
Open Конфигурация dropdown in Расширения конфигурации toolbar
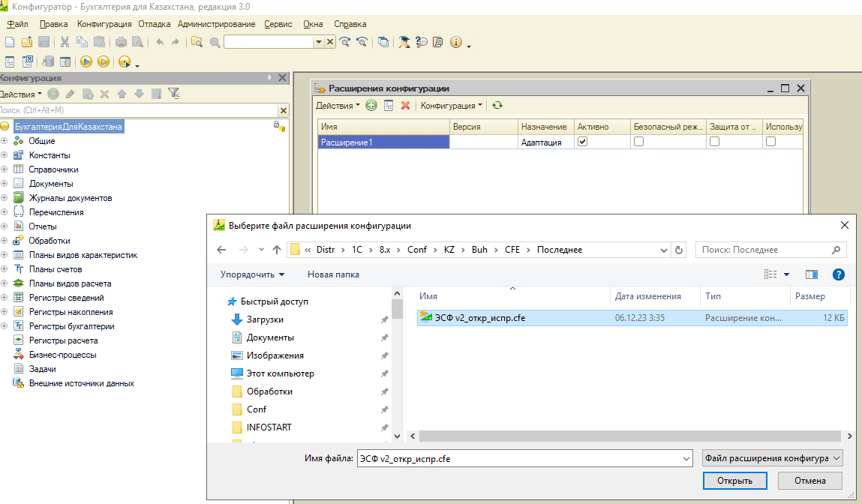[452, 106]
